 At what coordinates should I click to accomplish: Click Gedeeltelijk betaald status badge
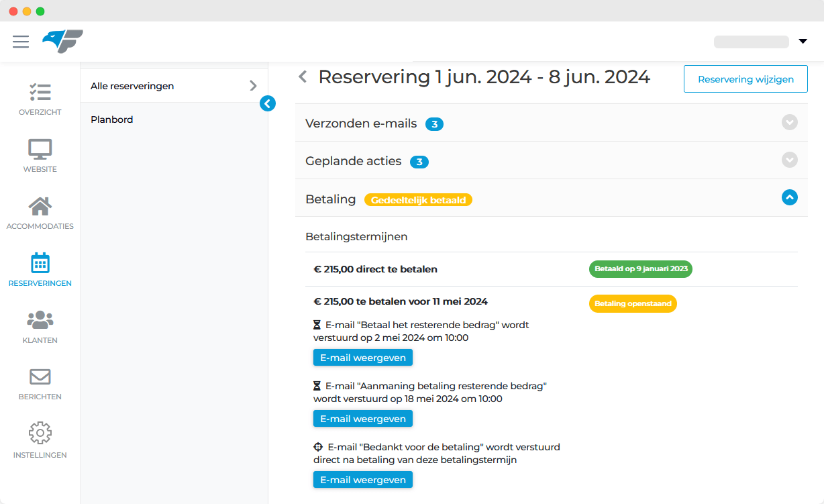tap(418, 200)
